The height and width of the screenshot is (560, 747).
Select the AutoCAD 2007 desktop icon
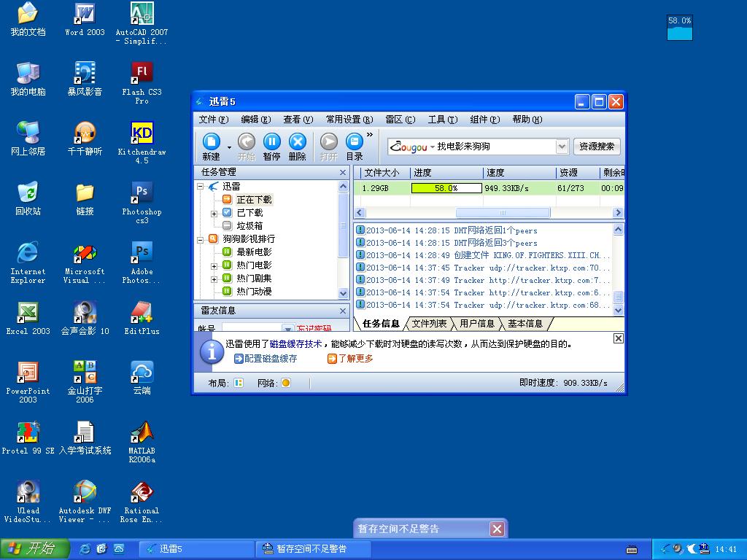142,23
